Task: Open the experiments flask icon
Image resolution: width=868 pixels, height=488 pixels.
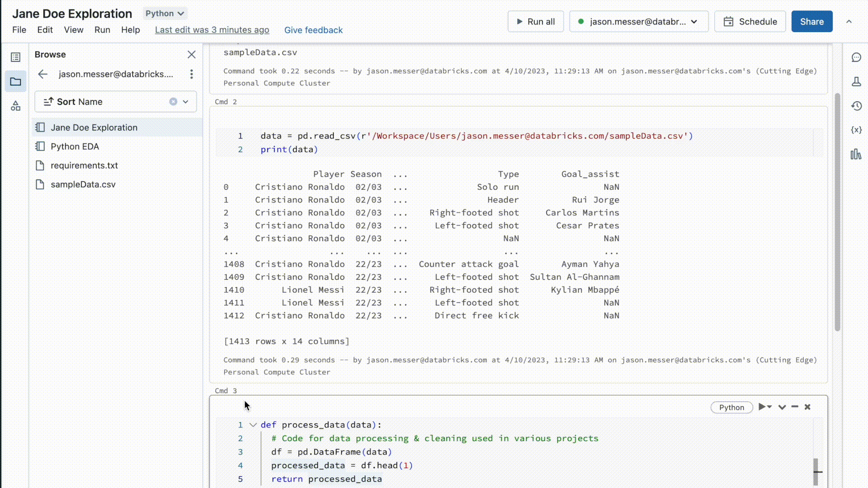Action: (x=856, y=82)
